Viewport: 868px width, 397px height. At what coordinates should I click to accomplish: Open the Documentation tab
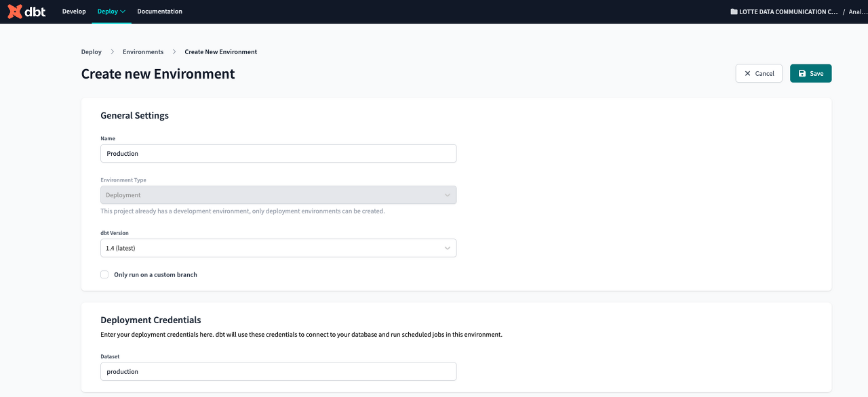(x=159, y=12)
